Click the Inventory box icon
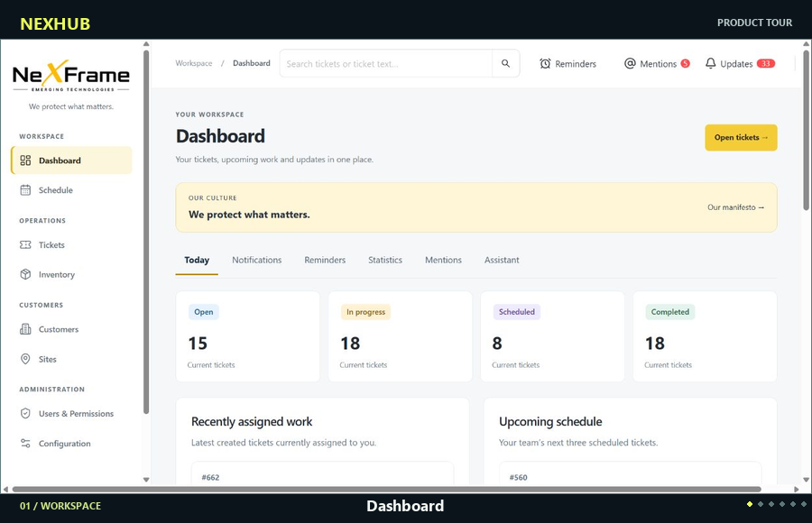812x523 pixels. [x=25, y=274]
